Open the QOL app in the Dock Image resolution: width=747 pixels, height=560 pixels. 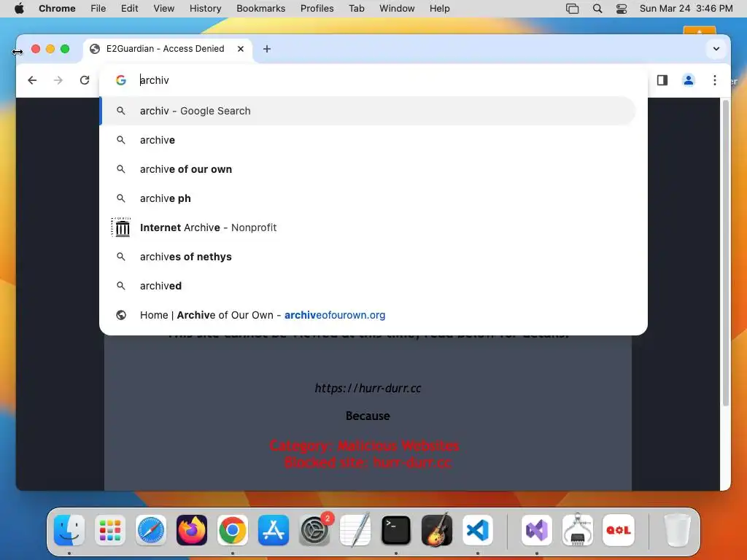pyautogui.click(x=619, y=530)
